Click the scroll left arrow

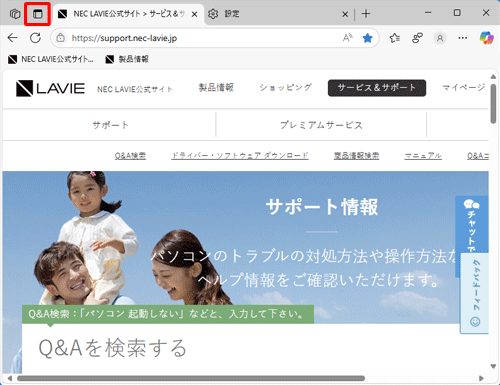click(10, 378)
